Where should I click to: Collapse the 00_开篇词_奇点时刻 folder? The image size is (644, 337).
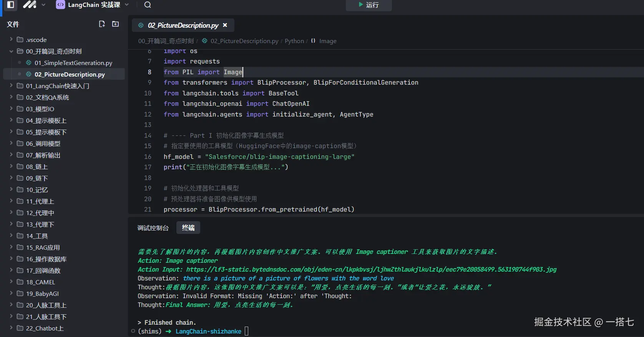11,51
